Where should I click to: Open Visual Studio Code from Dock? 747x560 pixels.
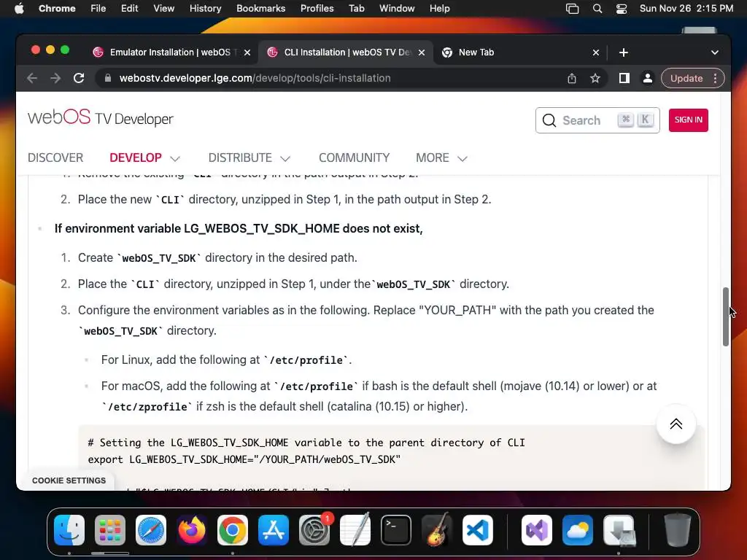click(478, 530)
